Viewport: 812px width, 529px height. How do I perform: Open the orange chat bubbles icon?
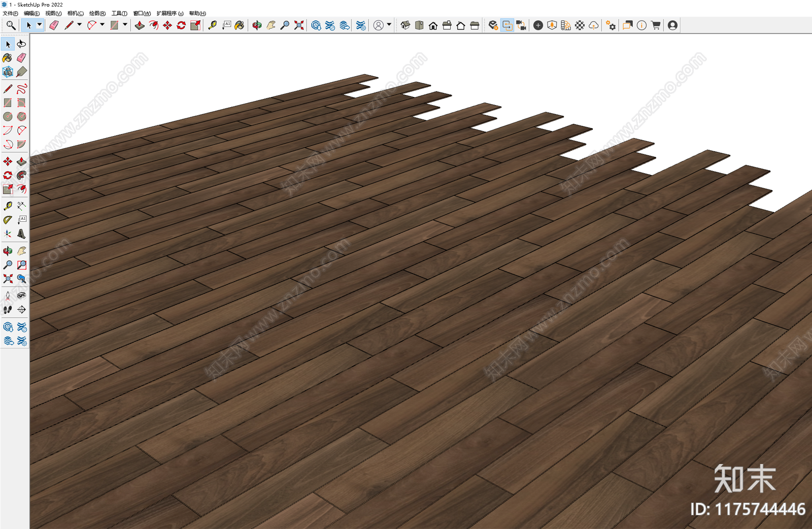628,25
